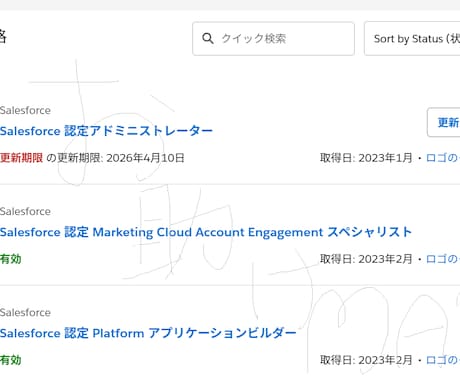Select 取得日: 2023年2月 in Marketing Cloud row
This screenshot has width=460, height=380.
(366, 259)
